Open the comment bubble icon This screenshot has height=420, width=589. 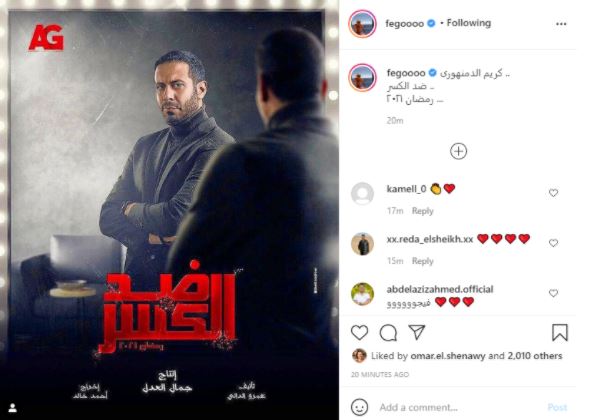[x=388, y=332]
